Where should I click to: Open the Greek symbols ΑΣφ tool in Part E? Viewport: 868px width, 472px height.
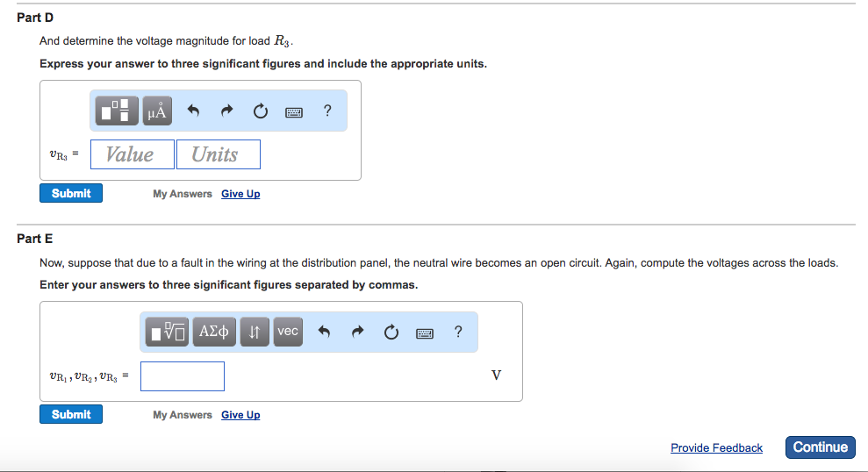[x=213, y=332]
